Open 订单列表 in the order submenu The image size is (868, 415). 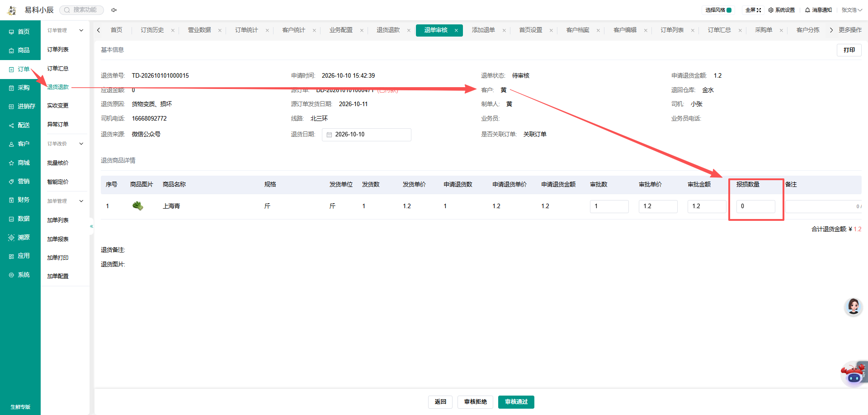pos(58,50)
